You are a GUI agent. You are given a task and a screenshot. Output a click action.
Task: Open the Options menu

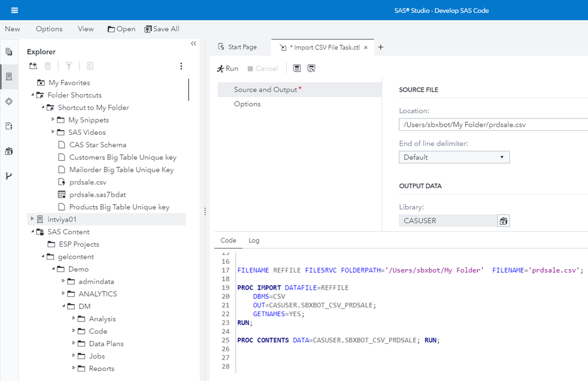(49, 29)
